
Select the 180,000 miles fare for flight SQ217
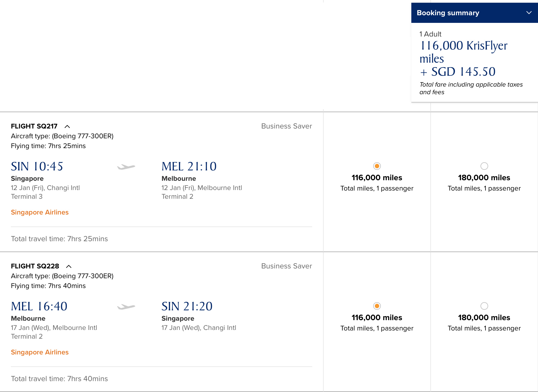(484, 166)
